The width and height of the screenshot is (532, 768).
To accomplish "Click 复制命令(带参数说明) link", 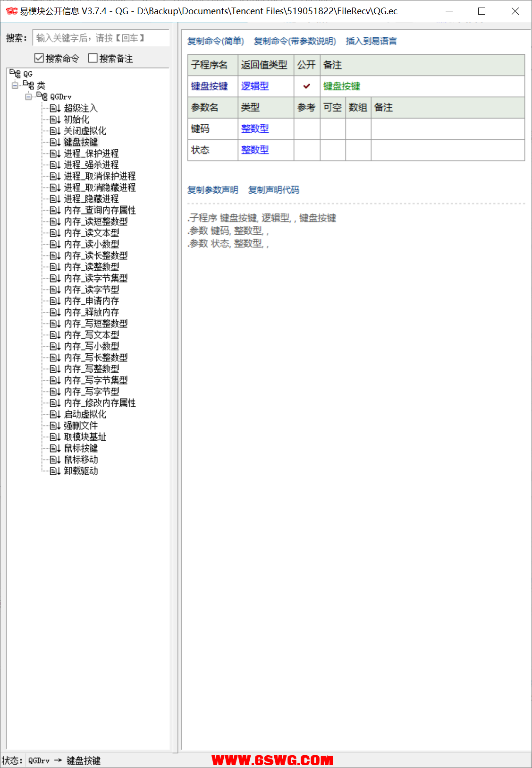I will click(x=295, y=42).
